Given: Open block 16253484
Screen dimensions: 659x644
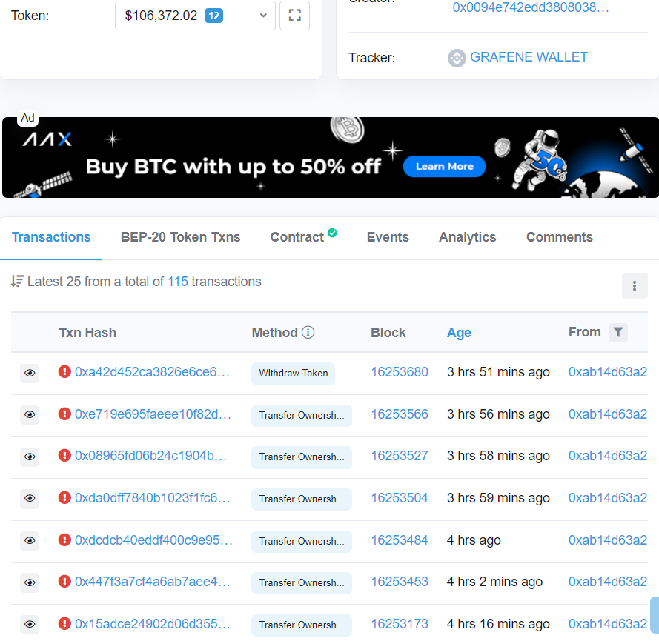Looking at the screenshot, I should (x=400, y=540).
